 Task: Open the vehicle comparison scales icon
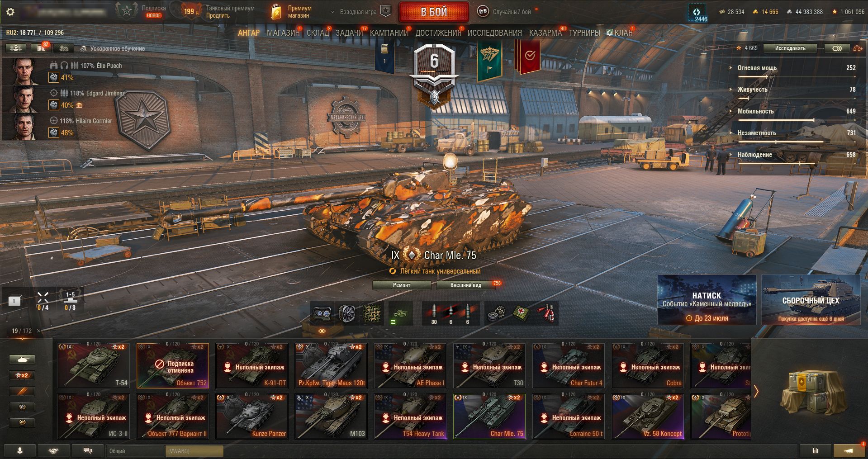[x=858, y=48]
